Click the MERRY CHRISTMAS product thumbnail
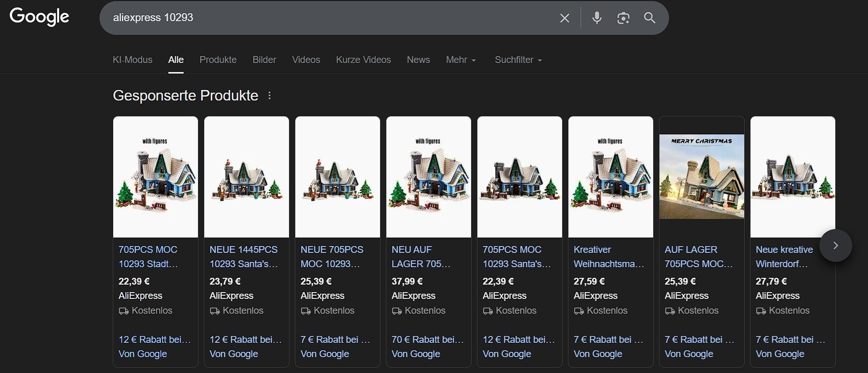868x373 pixels. (x=701, y=177)
